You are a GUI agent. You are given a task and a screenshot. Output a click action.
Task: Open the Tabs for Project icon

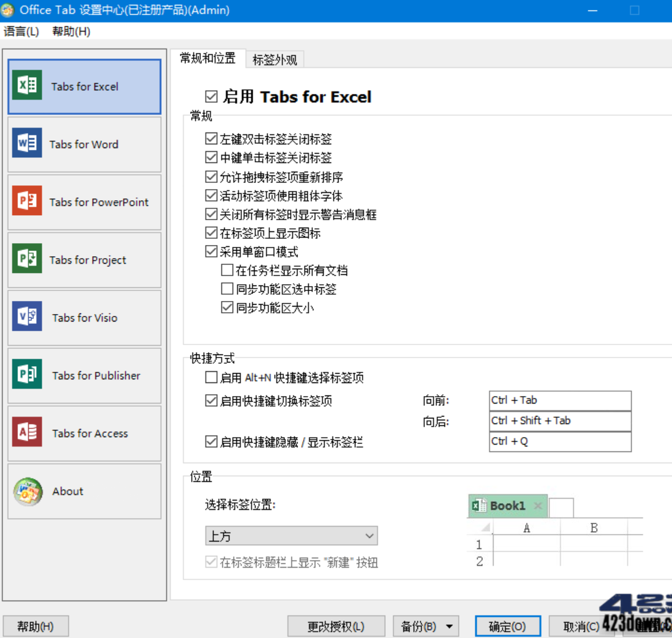tap(27, 258)
